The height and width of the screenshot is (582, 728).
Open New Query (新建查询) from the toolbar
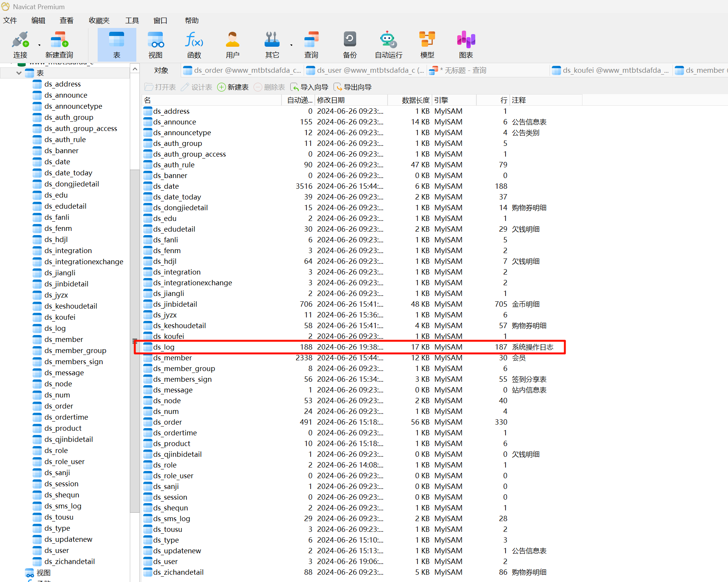tap(59, 45)
